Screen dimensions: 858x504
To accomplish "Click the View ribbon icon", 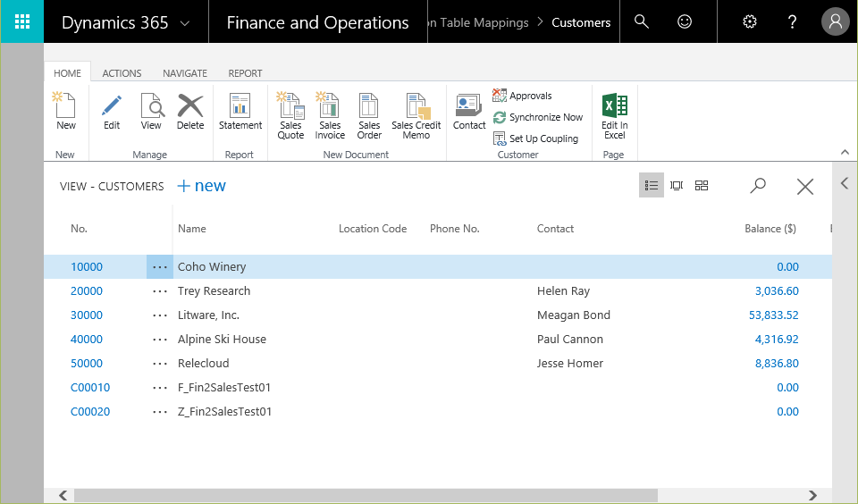I will click(x=151, y=111).
